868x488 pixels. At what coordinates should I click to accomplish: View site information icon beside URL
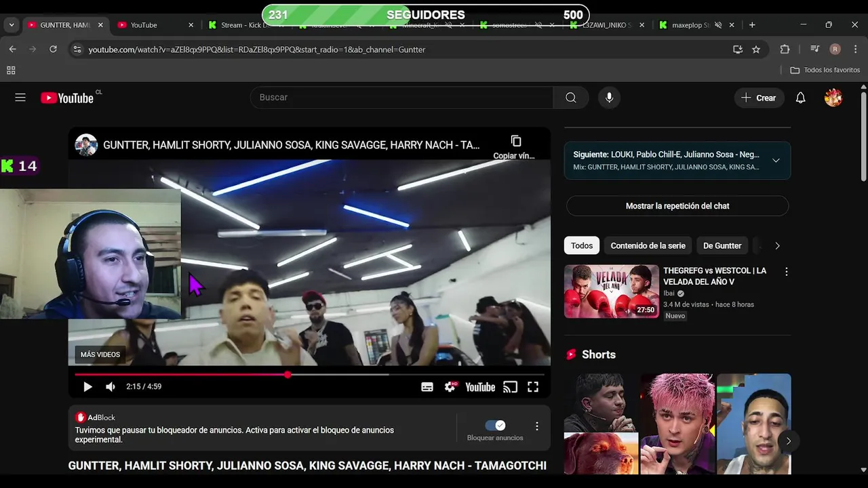pos(77,49)
